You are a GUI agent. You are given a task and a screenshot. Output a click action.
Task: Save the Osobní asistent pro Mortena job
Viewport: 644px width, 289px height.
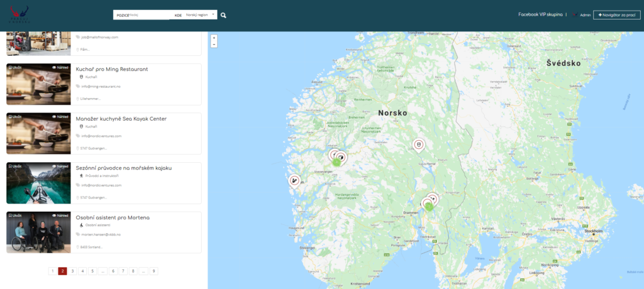point(15,215)
